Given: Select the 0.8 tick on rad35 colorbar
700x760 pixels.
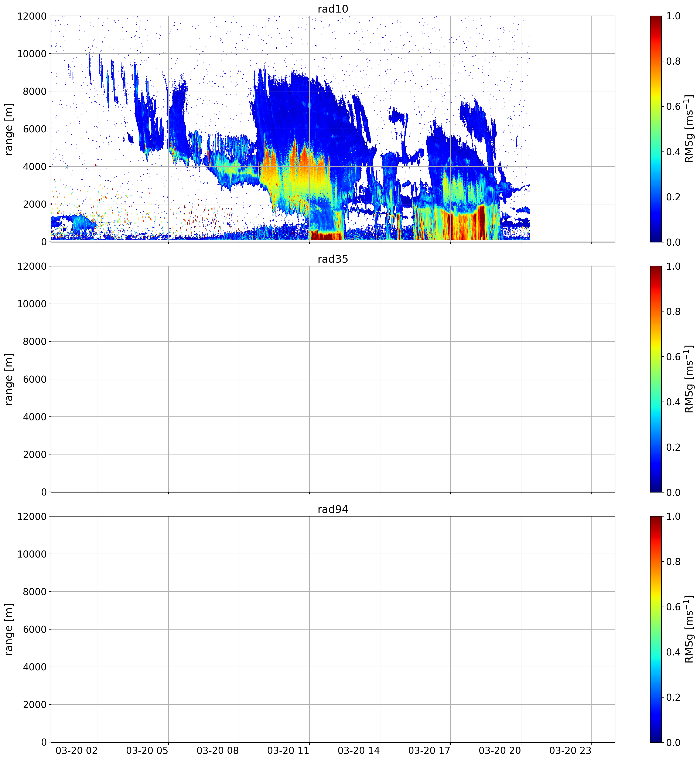Looking at the screenshot, I should pos(673,312).
